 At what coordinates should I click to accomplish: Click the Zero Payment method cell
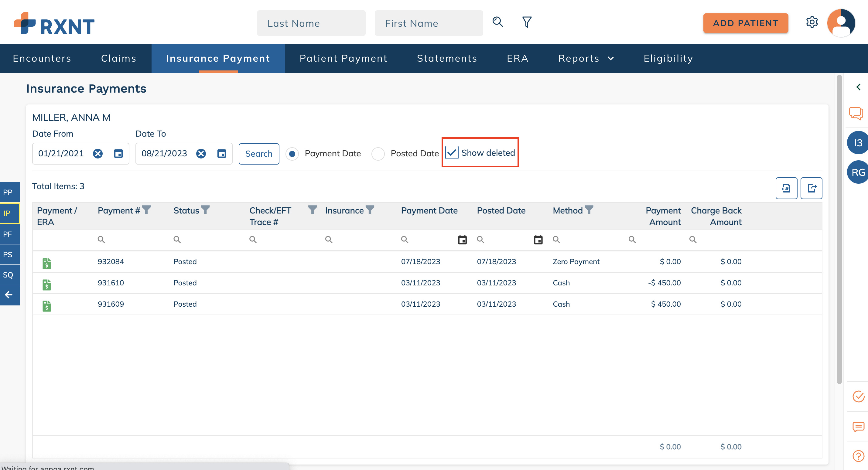(x=576, y=261)
